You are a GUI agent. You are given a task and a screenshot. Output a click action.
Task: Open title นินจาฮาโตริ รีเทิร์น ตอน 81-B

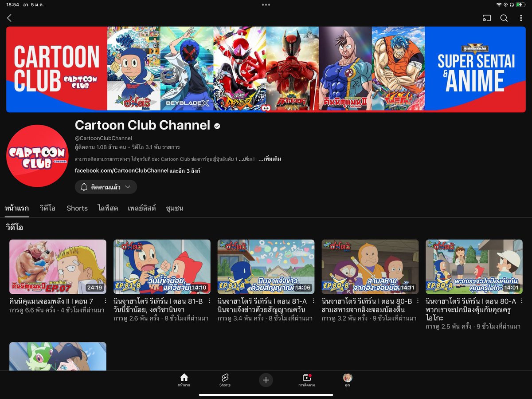[x=158, y=305]
